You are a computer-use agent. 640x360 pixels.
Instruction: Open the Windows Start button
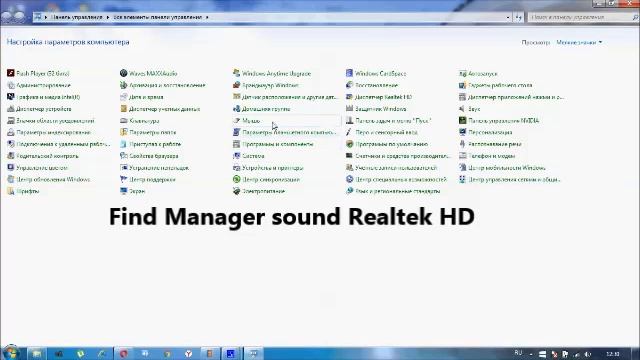click(11, 352)
